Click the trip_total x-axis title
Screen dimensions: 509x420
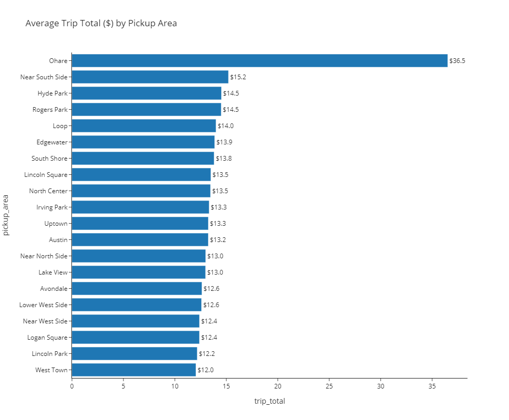tap(269, 402)
